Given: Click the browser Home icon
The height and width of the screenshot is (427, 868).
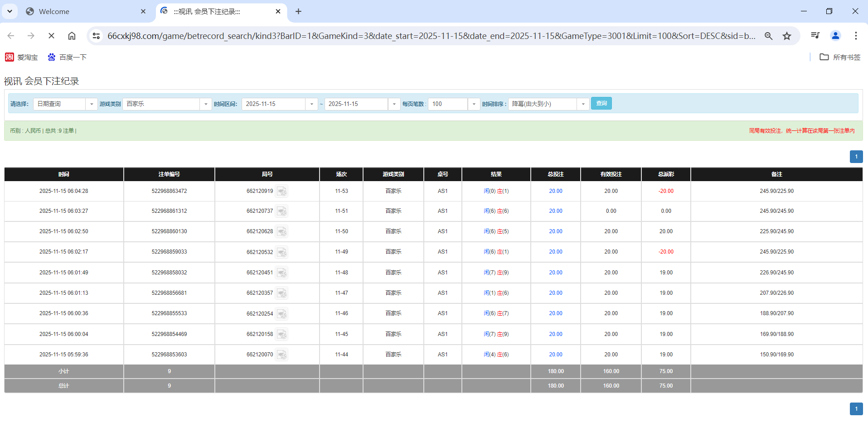Looking at the screenshot, I should pyautogui.click(x=72, y=36).
